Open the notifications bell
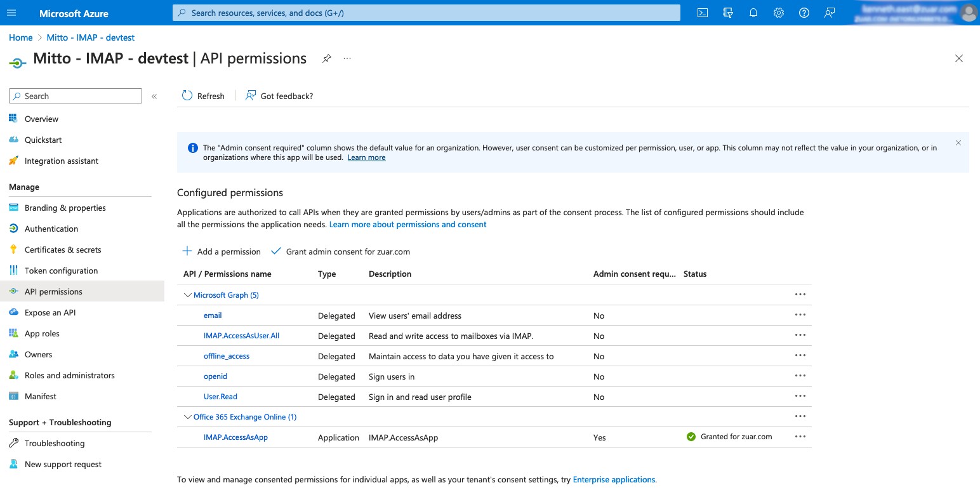 point(753,13)
